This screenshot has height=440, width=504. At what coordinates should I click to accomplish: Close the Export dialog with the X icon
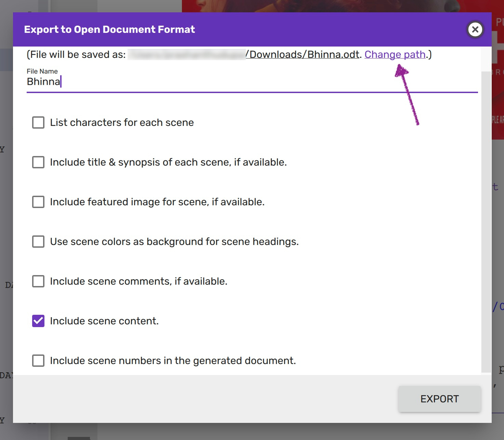(475, 30)
